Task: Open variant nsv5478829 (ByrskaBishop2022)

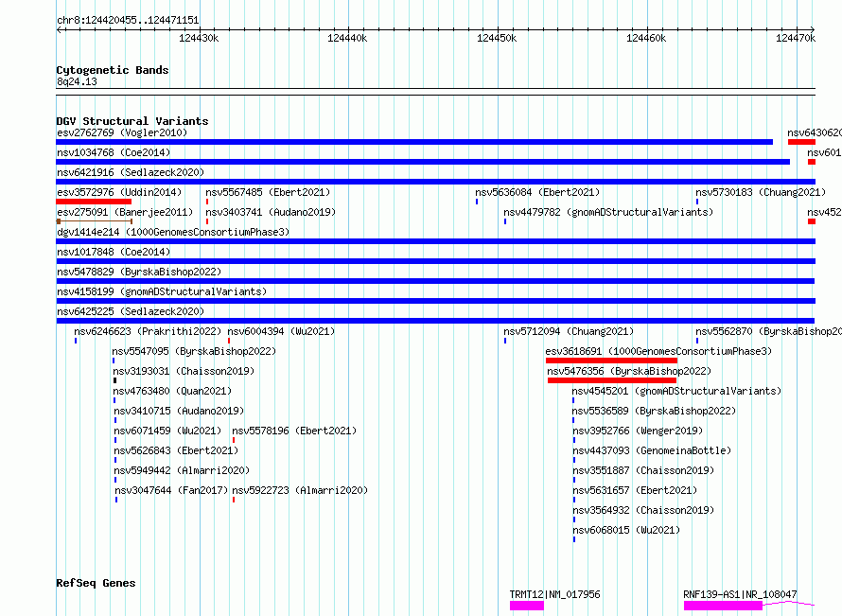Action: tap(139, 272)
